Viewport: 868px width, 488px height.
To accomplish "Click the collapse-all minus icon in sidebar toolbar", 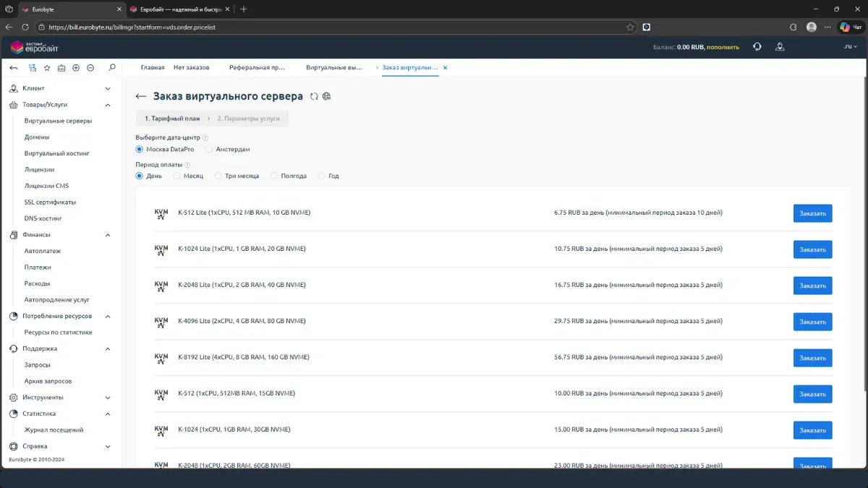I will (90, 68).
